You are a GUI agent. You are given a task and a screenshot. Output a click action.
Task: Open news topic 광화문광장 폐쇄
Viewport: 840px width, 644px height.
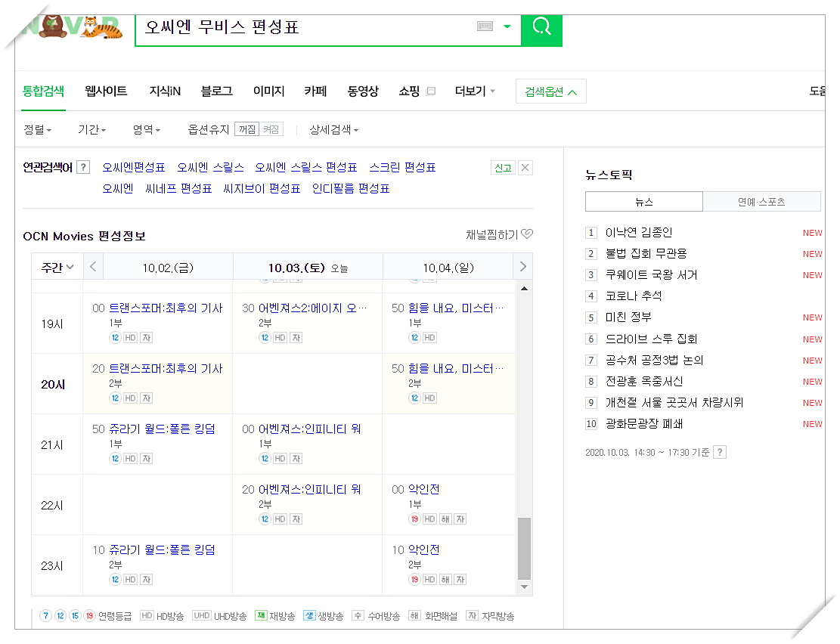(x=644, y=424)
